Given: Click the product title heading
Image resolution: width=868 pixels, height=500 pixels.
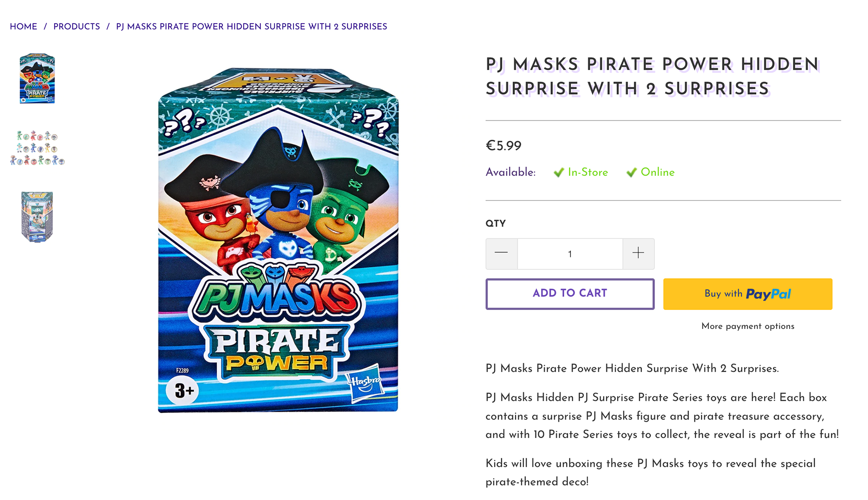Looking at the screenshot, I should pyautogui.click(x=652, y=76).
